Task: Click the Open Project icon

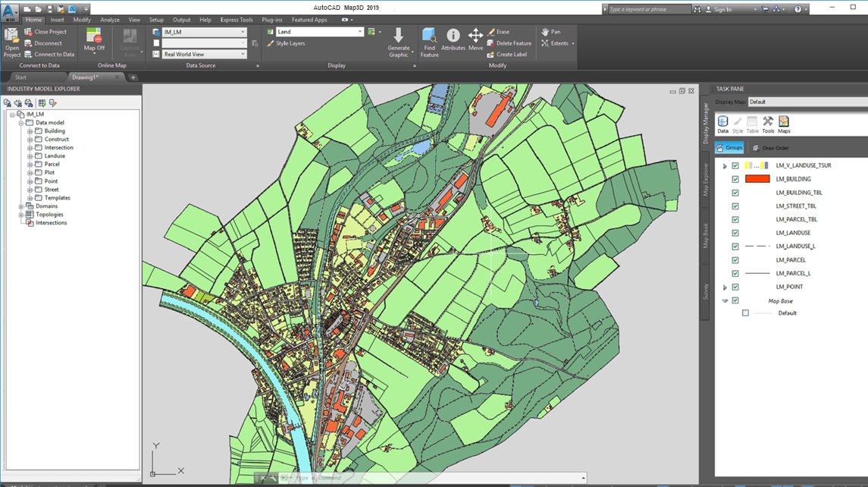Action: (x=12, y=36)
